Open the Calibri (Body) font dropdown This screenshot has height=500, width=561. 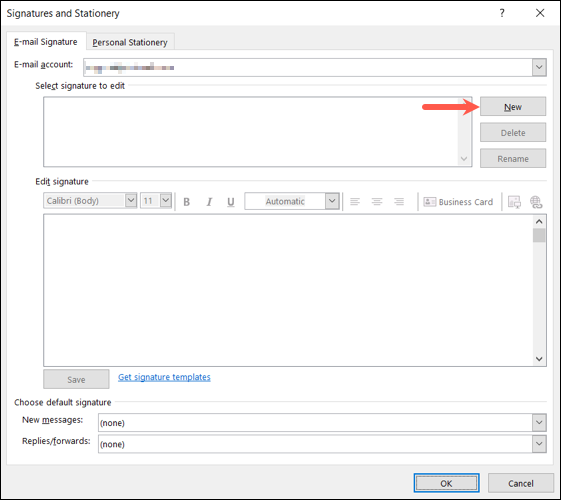point(131,200)
